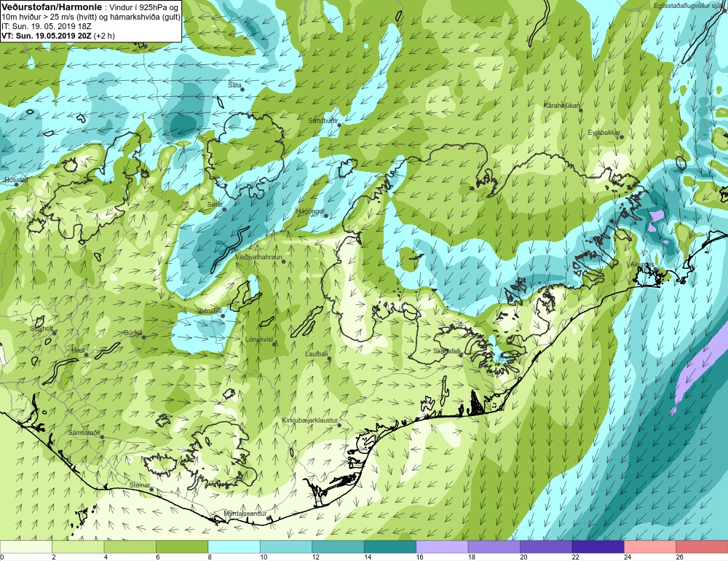Select the Sandbúðir station label
Viewport: 728px width, 561px height.
(323, 121)
